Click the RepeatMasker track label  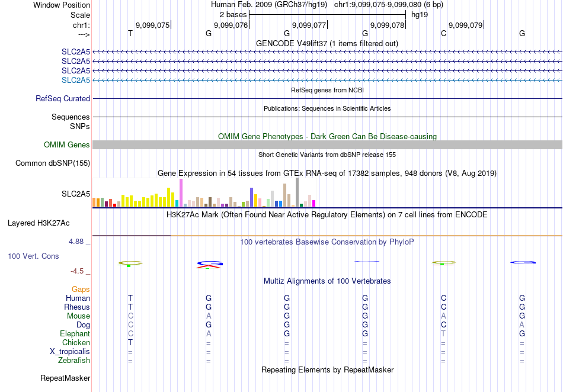(x=65, y=378)
